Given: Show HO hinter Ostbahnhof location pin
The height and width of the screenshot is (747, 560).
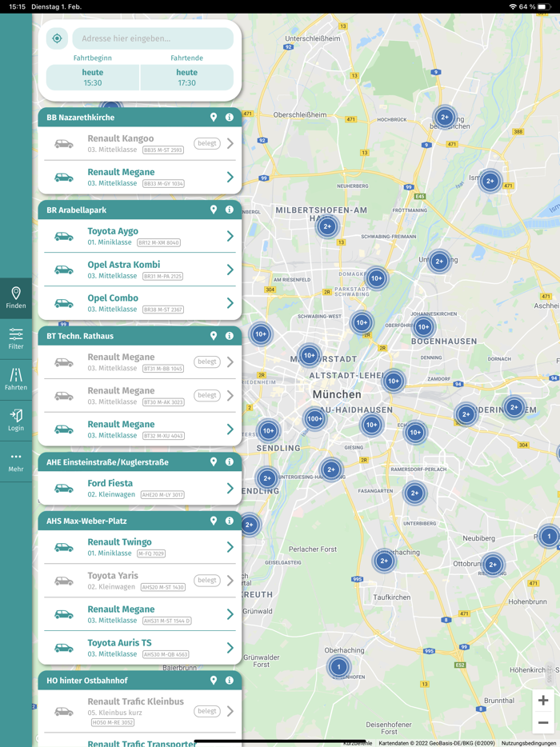Looking at the screenshot, I should [x=214, y=681].
